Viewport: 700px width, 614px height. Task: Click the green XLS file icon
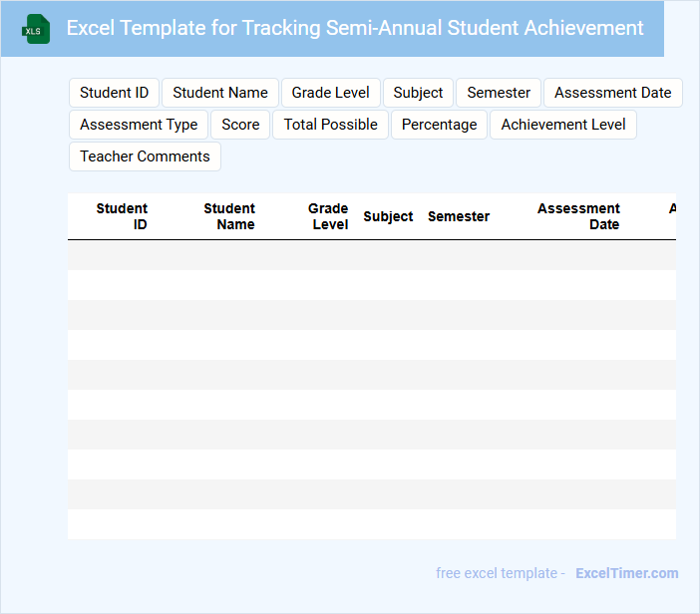(x=36, y=29)
